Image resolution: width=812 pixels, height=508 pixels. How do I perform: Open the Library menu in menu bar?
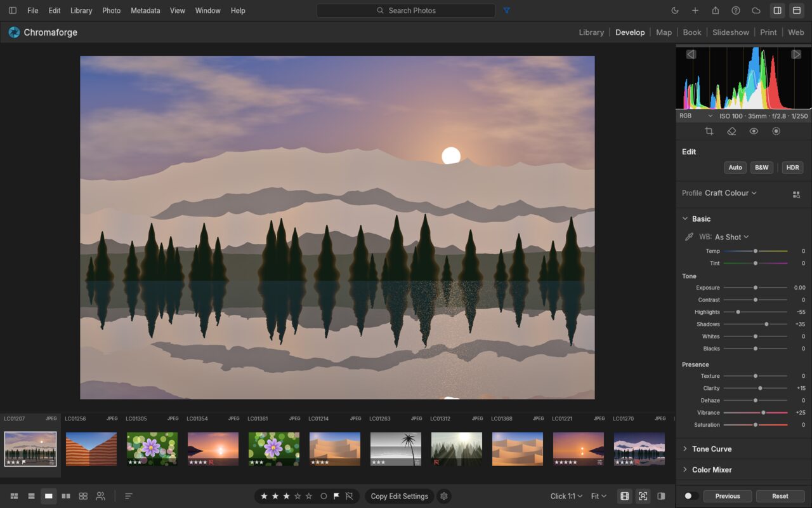click(81, 11)
